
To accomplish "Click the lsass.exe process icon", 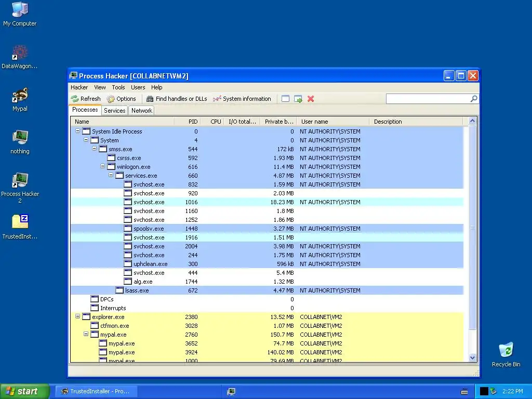I will (x=119, y=290).
